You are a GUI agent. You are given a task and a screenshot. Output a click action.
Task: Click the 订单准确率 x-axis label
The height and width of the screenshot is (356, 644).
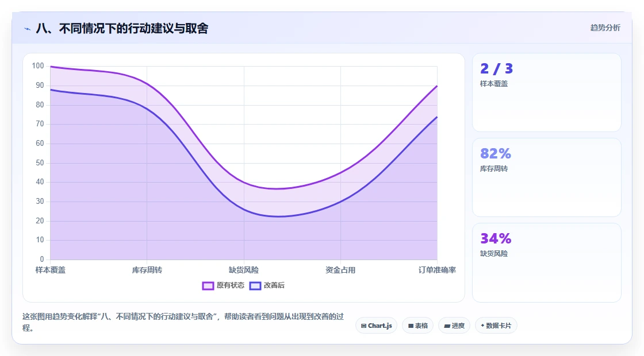tap(437, 270)
